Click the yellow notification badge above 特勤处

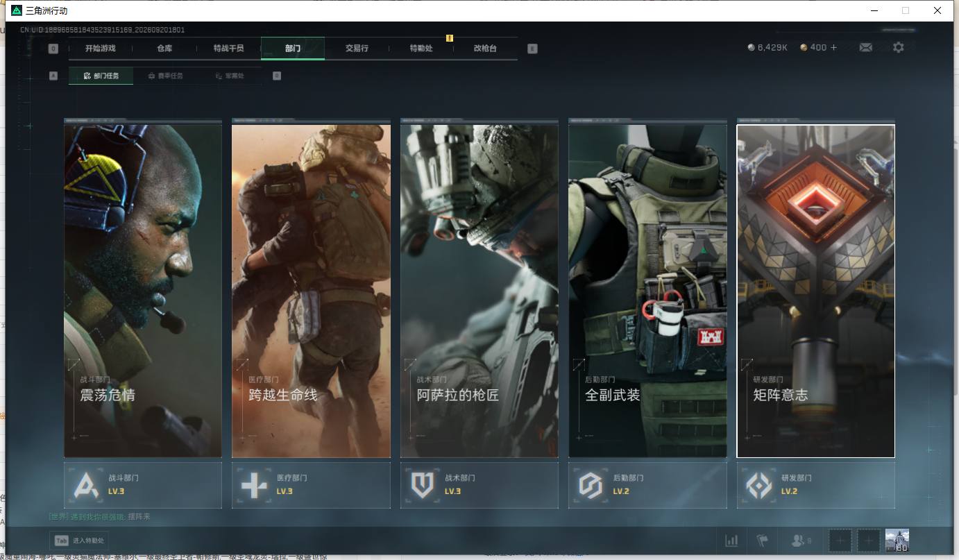[x=450, y=38]
